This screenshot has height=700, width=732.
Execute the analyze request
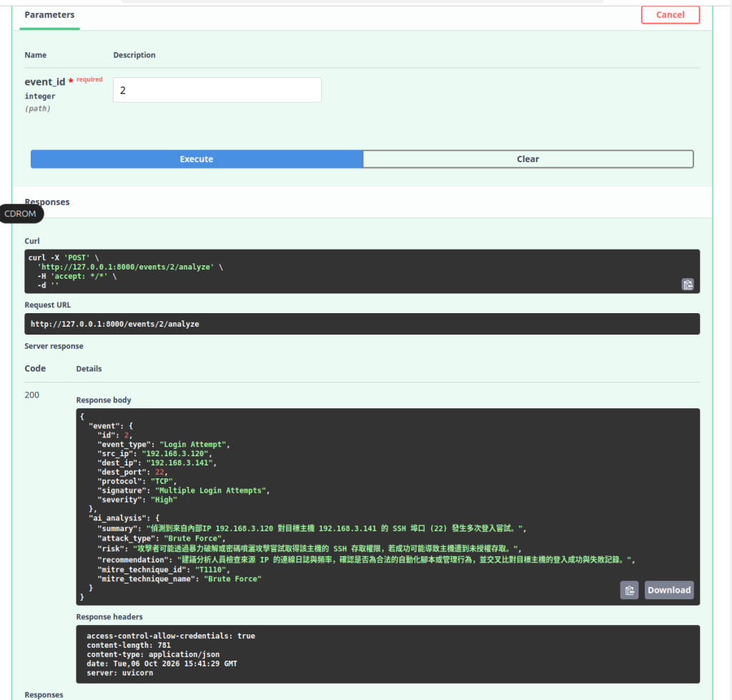(197, 159)
